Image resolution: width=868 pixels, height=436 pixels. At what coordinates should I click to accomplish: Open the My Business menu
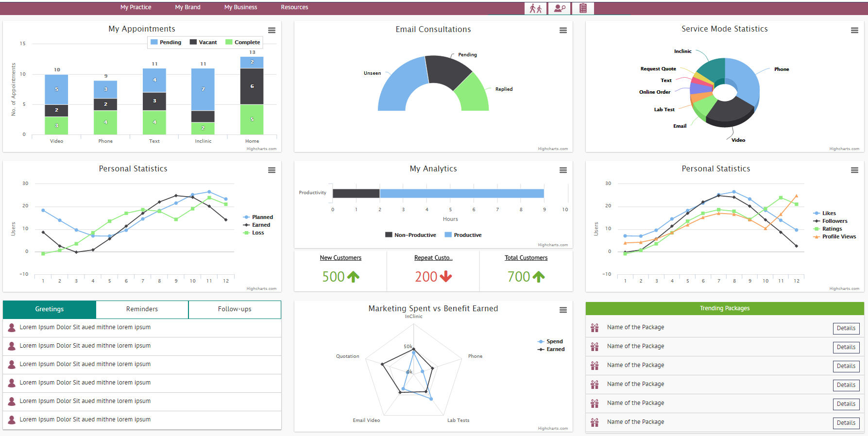[241, 7]
